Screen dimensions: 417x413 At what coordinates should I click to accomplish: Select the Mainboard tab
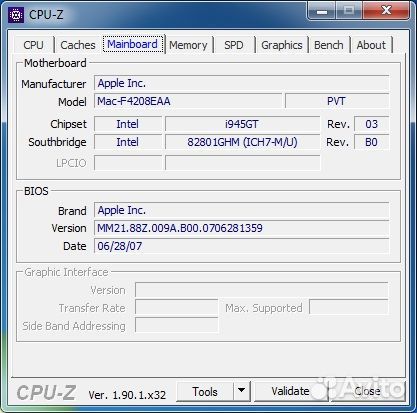click(x=133, y=44)
